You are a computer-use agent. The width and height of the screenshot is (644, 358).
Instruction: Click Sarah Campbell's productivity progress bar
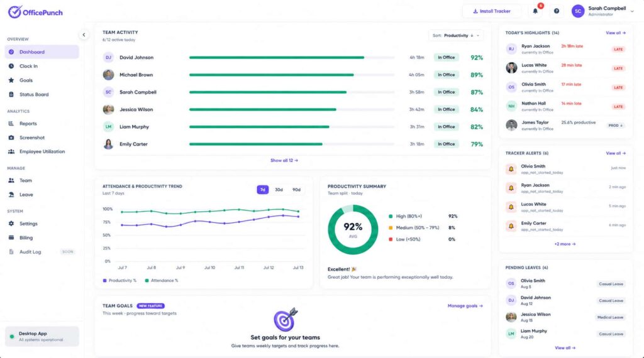(292, 92)
